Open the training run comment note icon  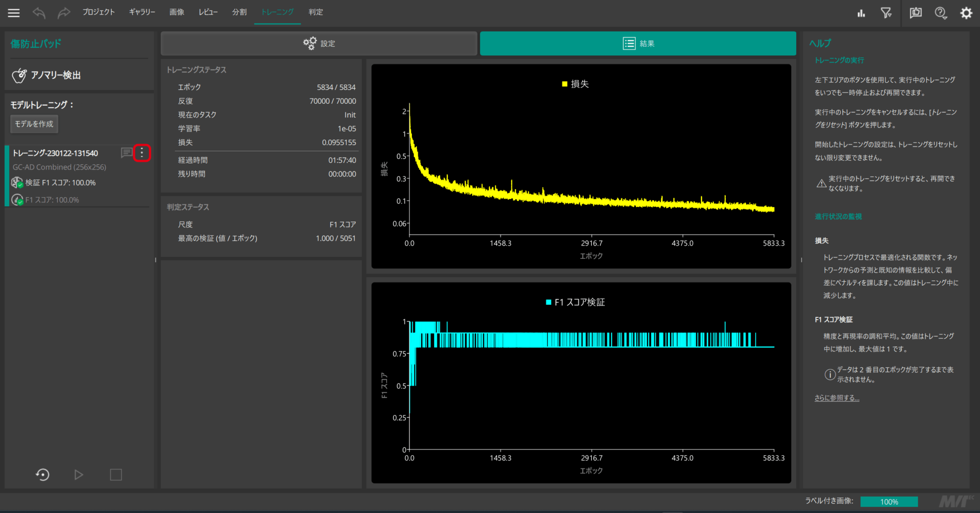point(126,153)
